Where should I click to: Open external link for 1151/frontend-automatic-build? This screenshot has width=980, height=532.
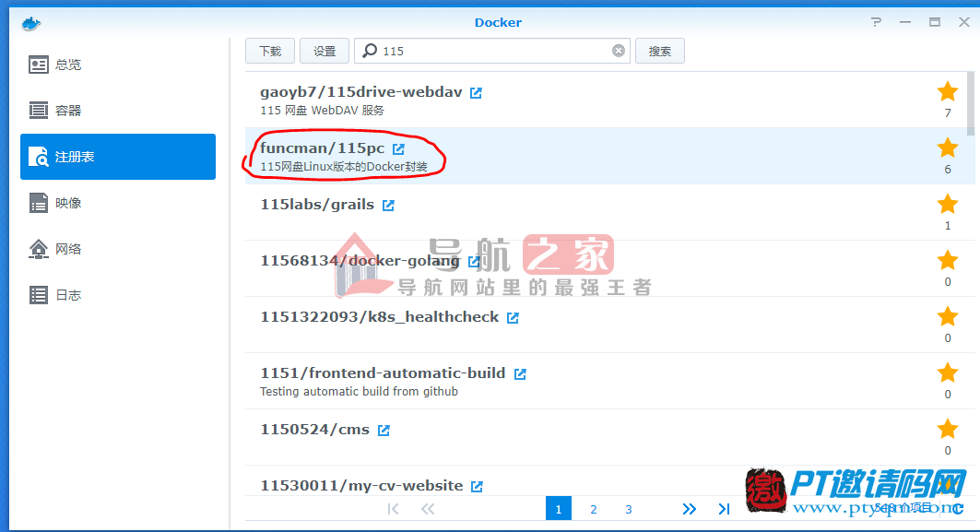[520, 373]
